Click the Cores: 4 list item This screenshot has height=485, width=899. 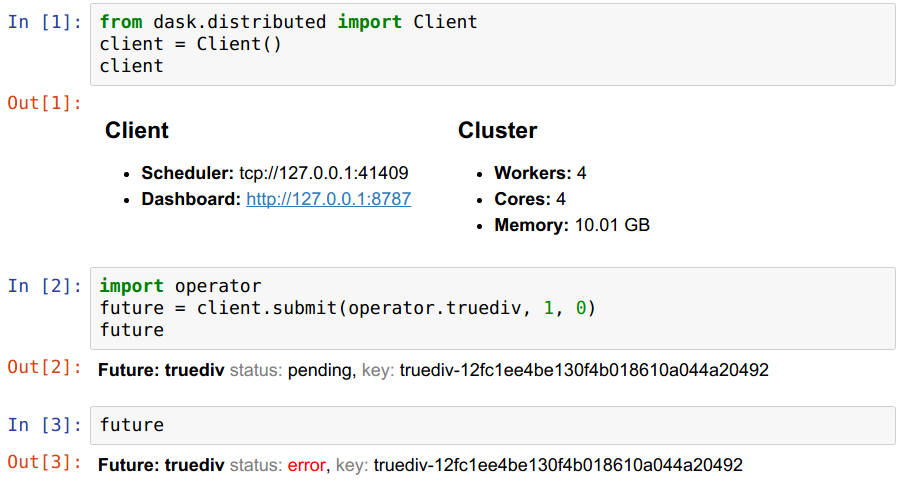530,199
